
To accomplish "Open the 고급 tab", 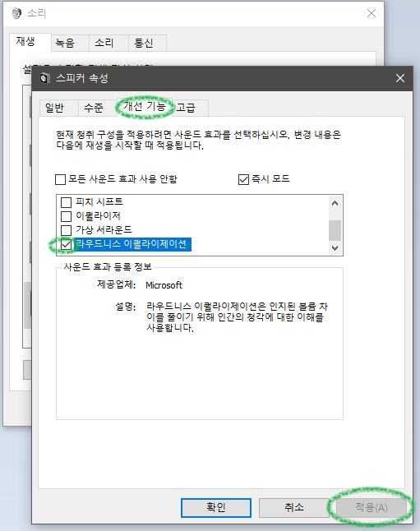I will (190, 108).
